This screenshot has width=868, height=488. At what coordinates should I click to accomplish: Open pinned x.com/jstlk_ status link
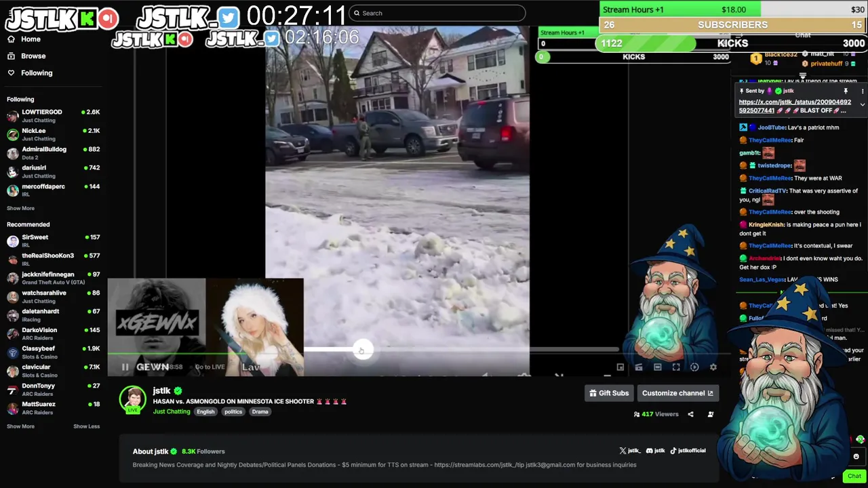click(795, 106)
